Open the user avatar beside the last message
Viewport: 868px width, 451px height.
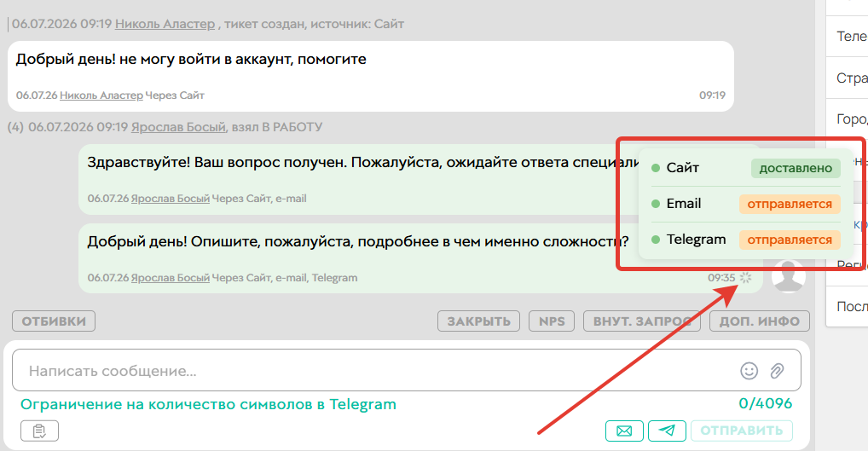pyautogui.click(x=789, y=275)
